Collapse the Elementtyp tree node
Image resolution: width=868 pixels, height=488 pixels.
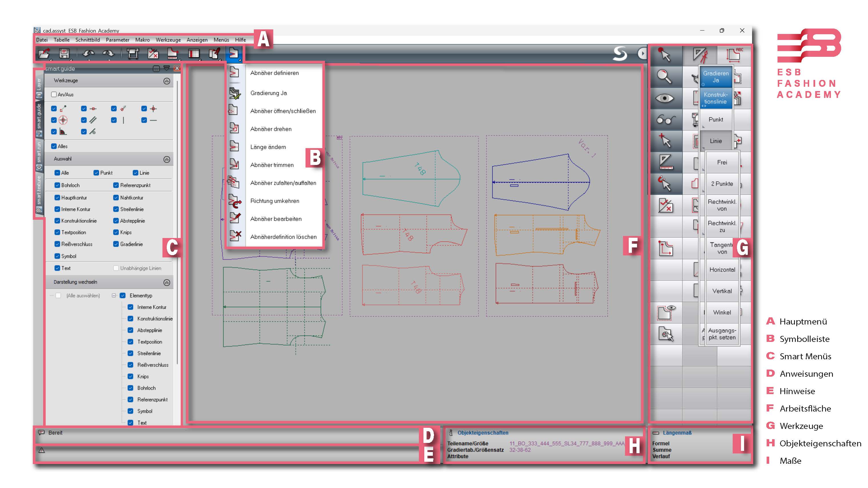(114, 296)
